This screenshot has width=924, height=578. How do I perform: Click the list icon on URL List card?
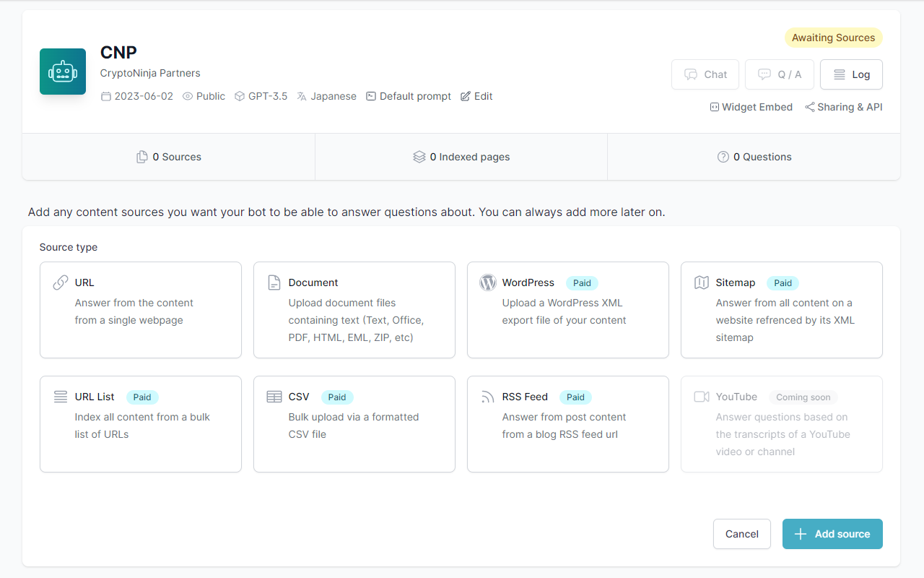[61, 397]
